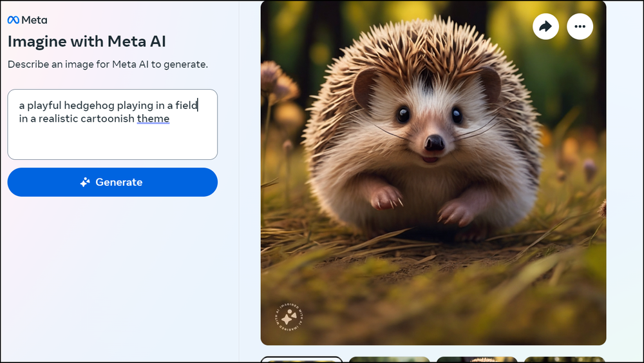The height and width of the screenshot is (363, 644).
Task: Select the third thumbnail below the image
Action: coord(477,360)
